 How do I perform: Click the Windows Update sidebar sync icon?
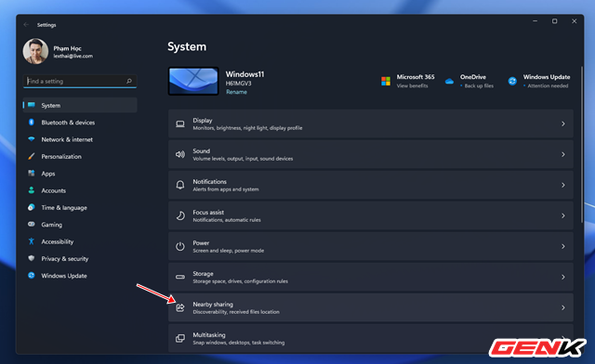(x=32, y=275)
